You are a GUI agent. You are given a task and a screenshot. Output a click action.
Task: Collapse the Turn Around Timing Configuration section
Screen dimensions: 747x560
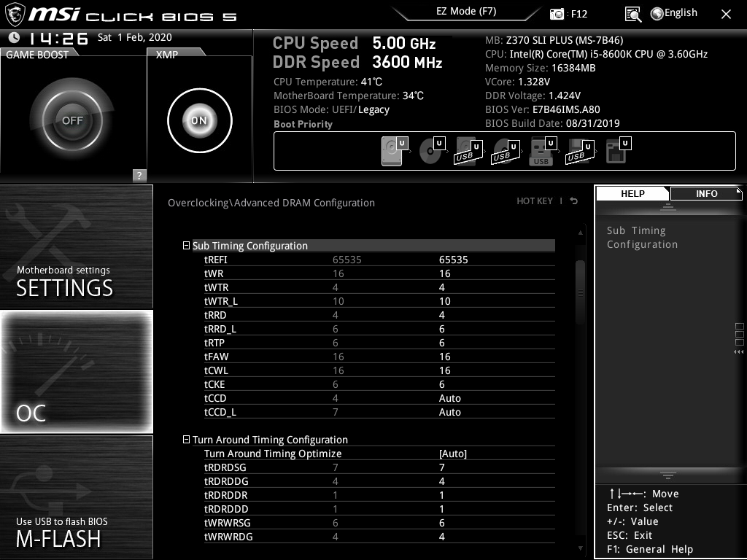(x=186, y=440)
